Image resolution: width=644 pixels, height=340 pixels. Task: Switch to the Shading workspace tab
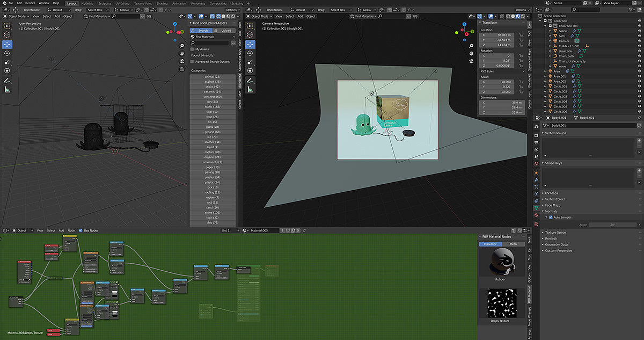[x=162, y=3]
